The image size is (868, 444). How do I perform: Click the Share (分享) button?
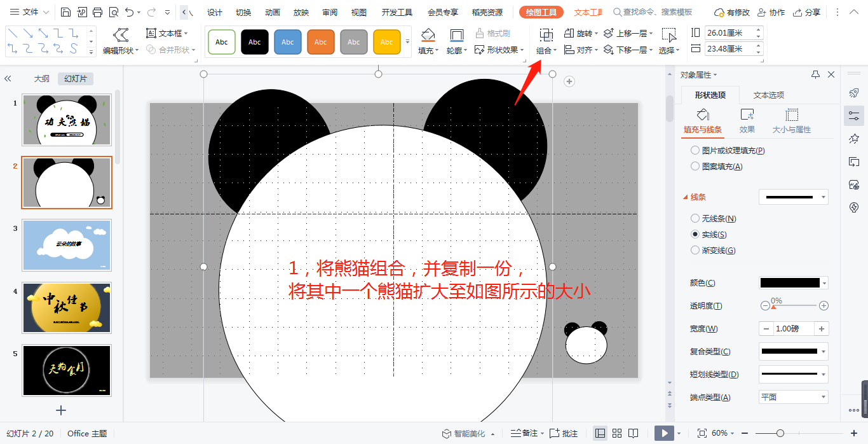pyautogui.click(x=806, y=12)
